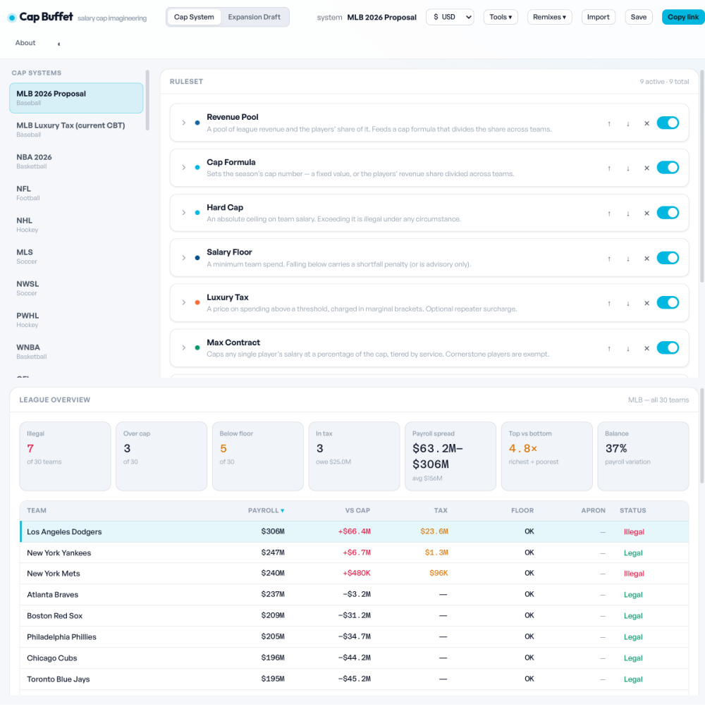Remove the Hard Cap rule
Screen dimensions: 705x728
646,214
